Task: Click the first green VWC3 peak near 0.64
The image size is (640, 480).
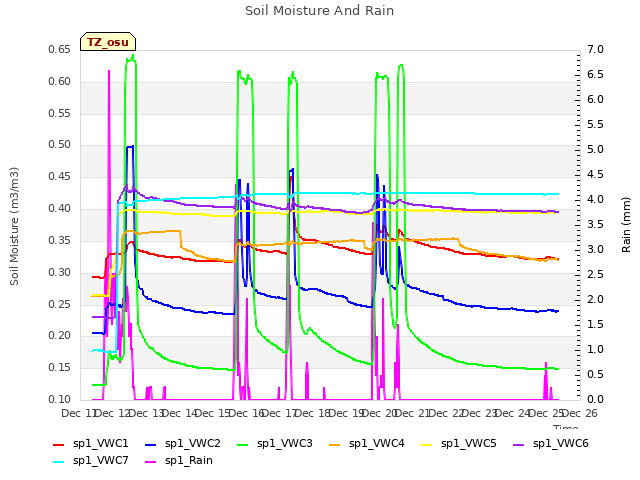Action: pyautogui.click(x=133, y=56)
